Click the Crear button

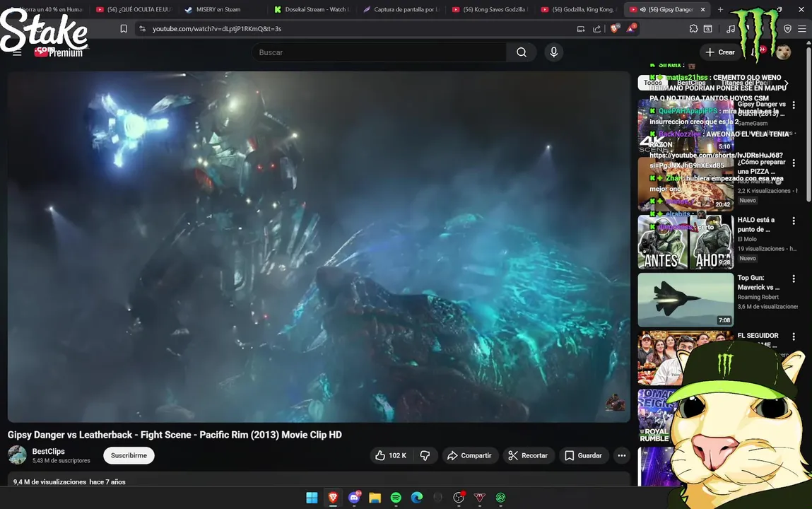click(720, 52)
